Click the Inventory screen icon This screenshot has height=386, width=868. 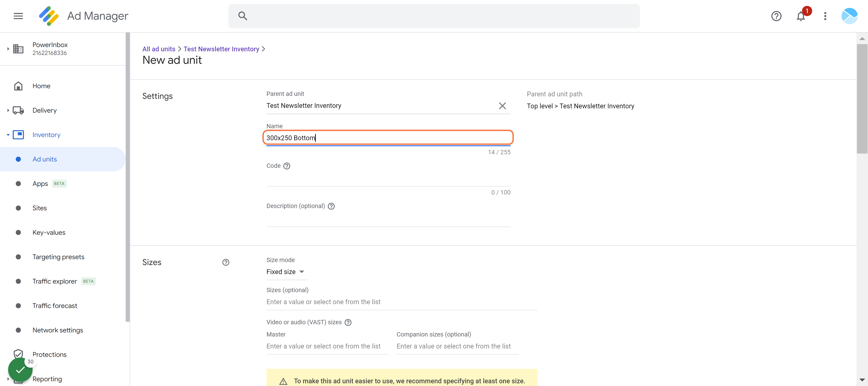[18, 135]
